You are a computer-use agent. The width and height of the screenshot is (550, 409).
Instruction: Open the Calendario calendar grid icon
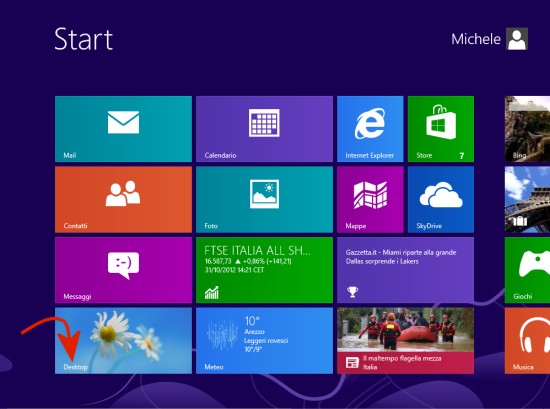(x=264, y=123)
